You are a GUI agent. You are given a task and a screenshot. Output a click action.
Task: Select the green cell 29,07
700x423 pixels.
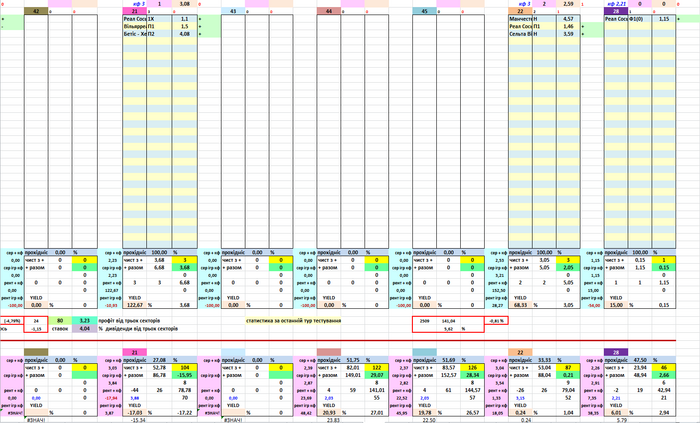point(377,375)
